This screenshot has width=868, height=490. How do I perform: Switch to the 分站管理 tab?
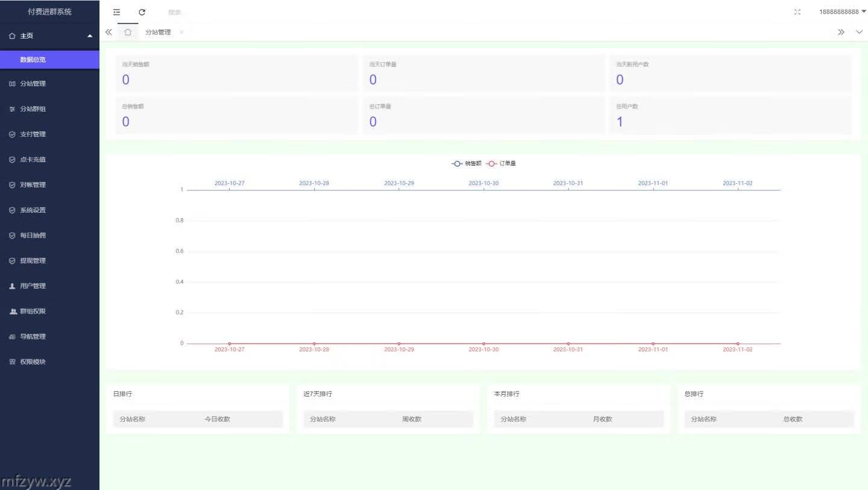[x=158, y=33]
